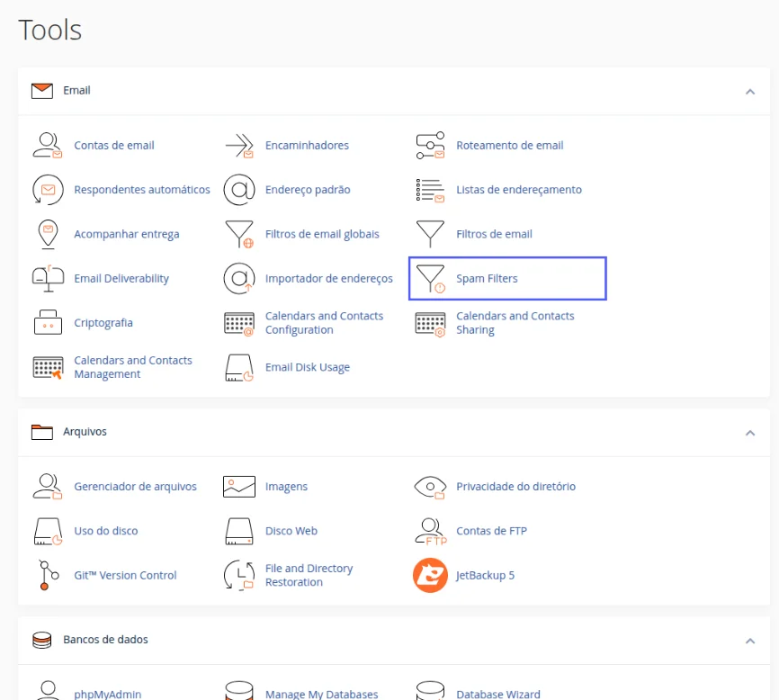Open Importador de endereços link
Image resolution: width=779 pixels, height=700 pixels.
point(329,278)
